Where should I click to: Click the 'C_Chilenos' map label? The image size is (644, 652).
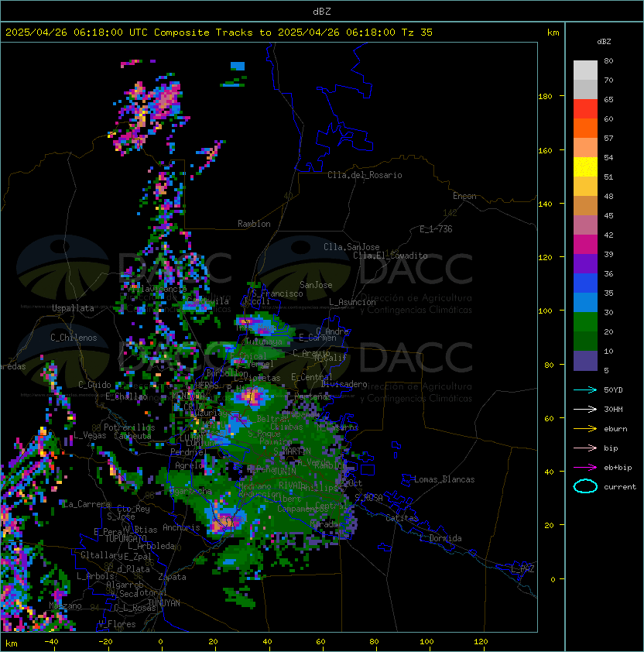click(x=74, y=338)
